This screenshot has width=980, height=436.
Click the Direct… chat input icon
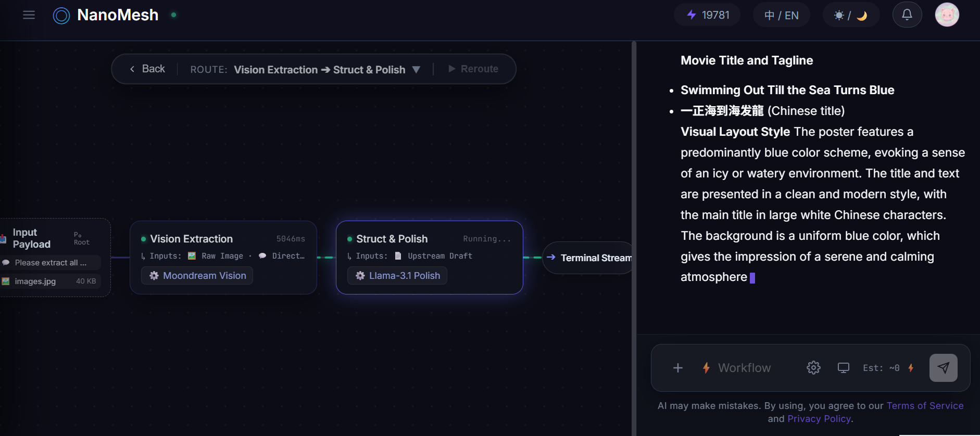pos(262,256)
